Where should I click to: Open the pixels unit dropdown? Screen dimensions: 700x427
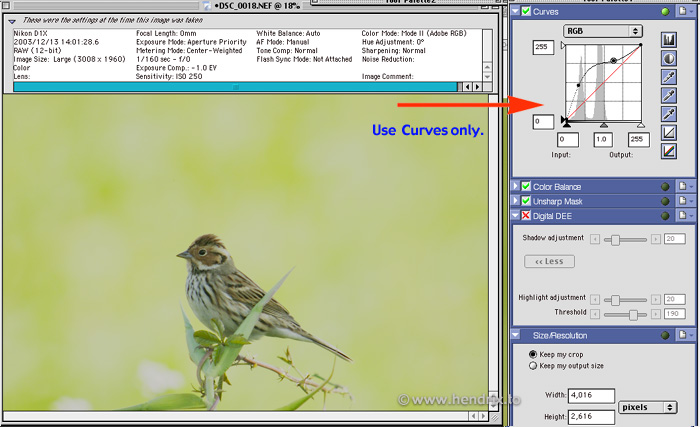click(x=647, y=407)
